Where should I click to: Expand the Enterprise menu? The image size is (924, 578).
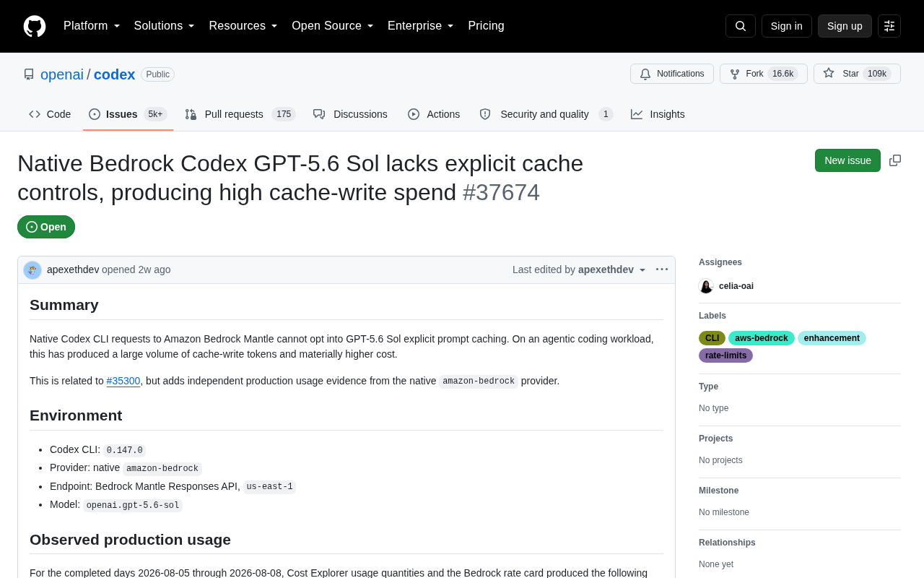[x=421, y=26]
